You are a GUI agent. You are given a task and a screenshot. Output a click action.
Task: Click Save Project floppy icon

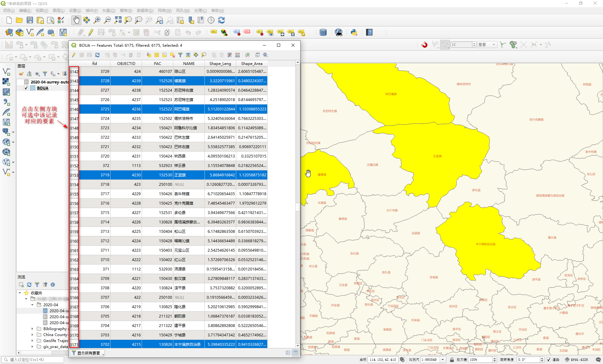[x=30, y=20]
